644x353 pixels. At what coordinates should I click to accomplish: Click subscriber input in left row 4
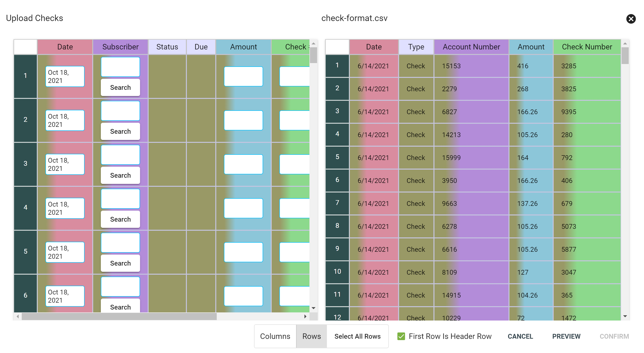pos(120,199)
